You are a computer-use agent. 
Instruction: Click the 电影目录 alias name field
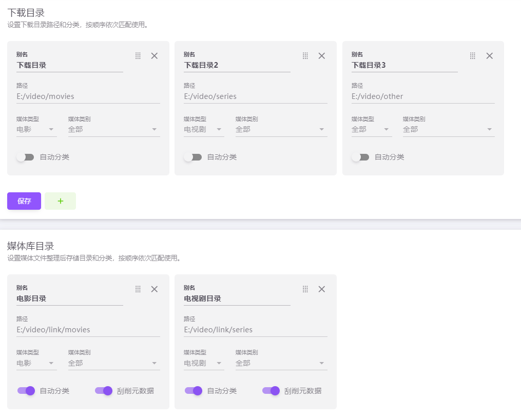click(69, 298)
